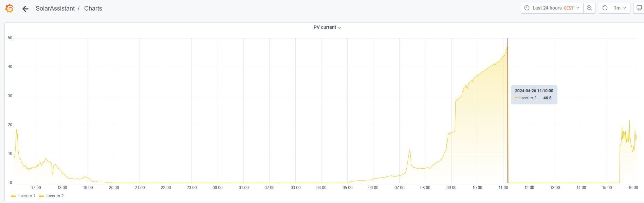Click the 2024-04-26 11:10:00 tooltip timestamp

pos(534,91)
